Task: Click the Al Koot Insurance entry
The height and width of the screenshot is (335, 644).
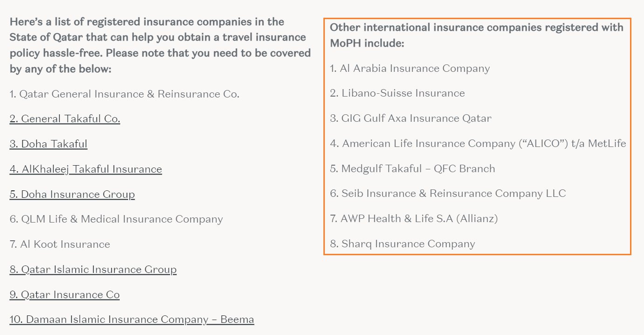Action: (60, 244)
